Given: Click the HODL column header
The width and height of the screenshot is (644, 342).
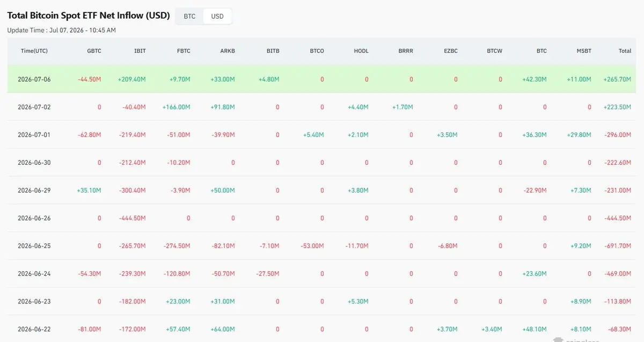Looking at the screenshot, I should tap(361, 51).
